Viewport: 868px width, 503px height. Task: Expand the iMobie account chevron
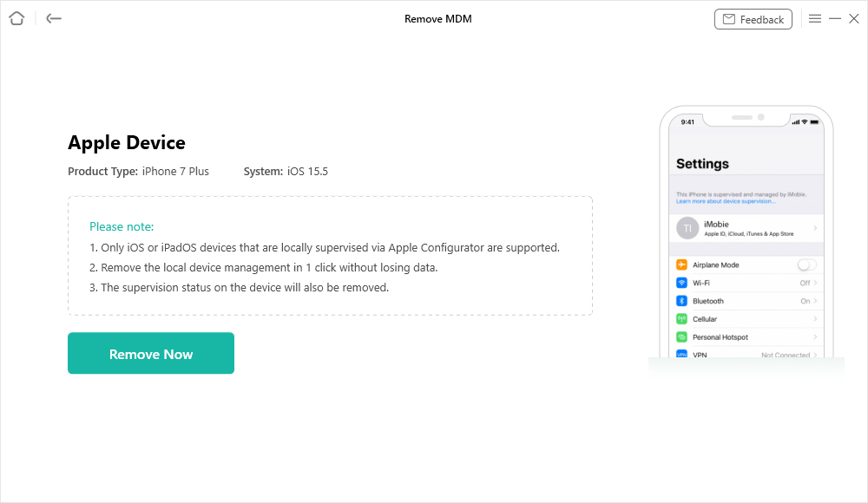(815, 227)
